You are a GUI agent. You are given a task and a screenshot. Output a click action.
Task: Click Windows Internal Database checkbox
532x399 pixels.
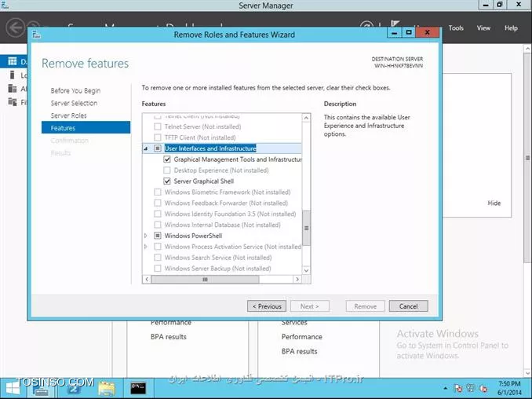pyautogui.click(x=158, y=225)
